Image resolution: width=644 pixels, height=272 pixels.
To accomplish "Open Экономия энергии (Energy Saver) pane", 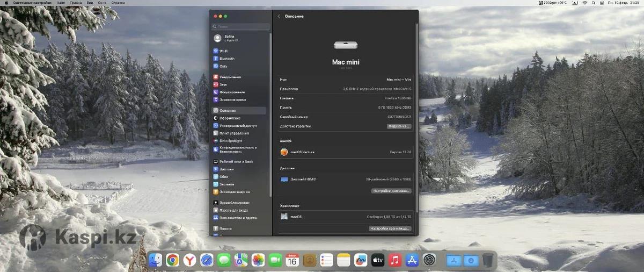I will 235,191.
